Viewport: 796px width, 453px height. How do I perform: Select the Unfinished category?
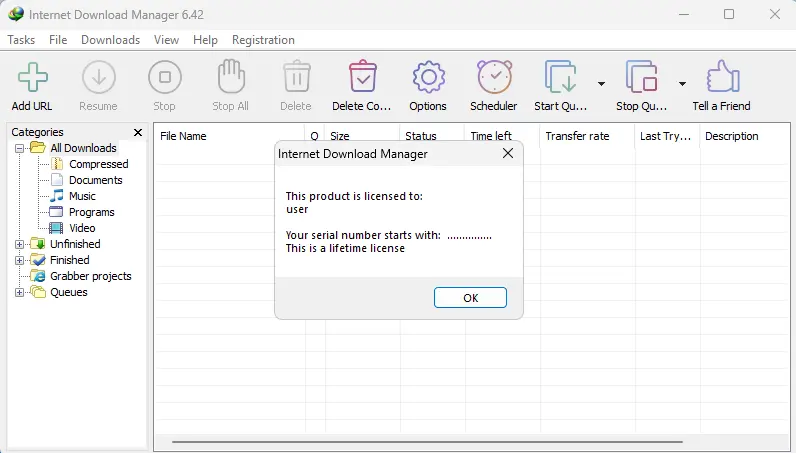pyautogui.click(x=75, y=244)
